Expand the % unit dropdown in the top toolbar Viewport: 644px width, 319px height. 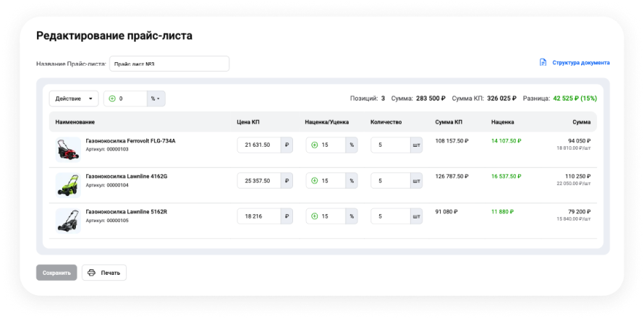[x=156, y=98]
